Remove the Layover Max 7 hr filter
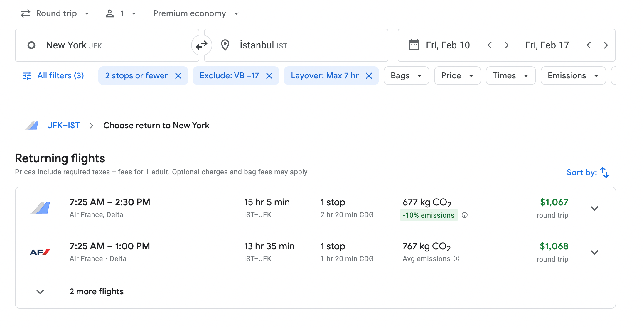This screenshot has width=644, height=328. point(369,76)
